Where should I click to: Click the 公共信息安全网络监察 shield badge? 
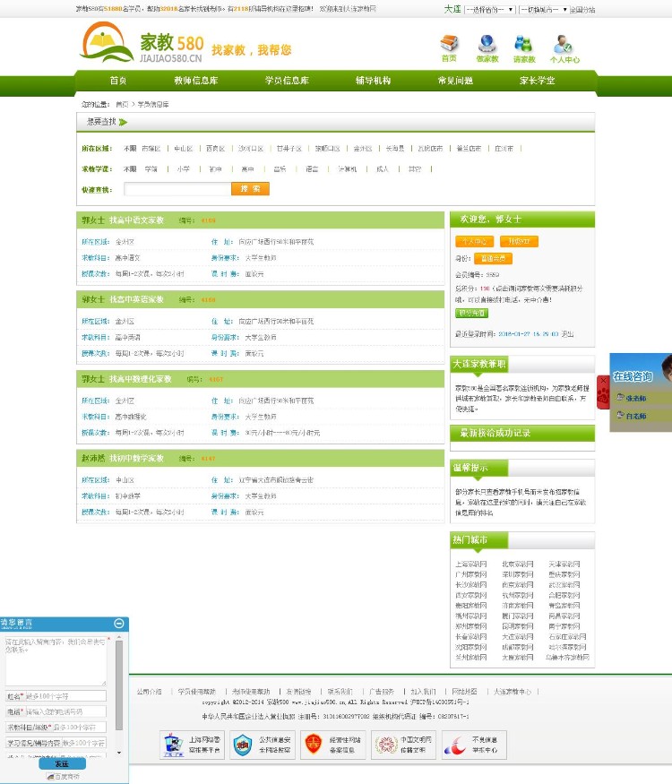pyautogui.click(x=263, y=745)
